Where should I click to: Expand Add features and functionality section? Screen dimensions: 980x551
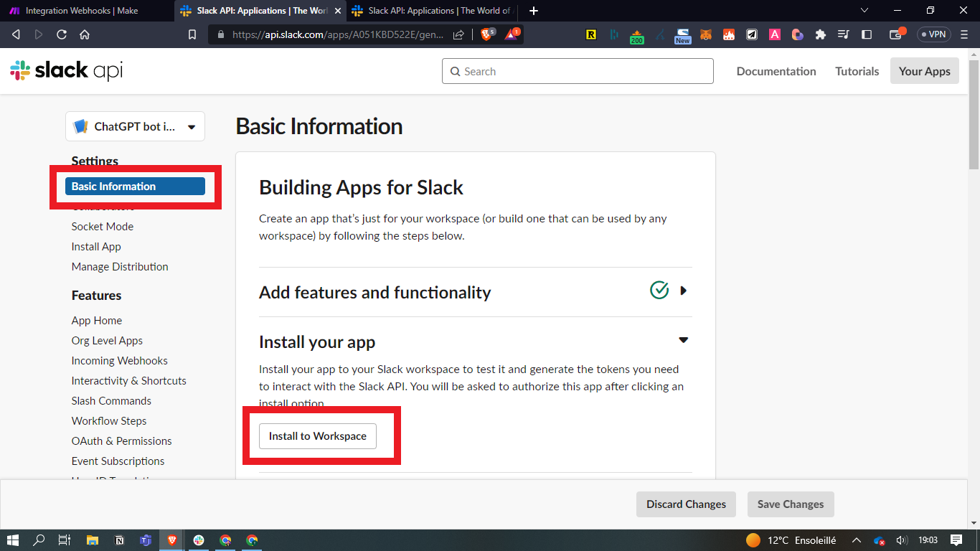pos(683,291)
